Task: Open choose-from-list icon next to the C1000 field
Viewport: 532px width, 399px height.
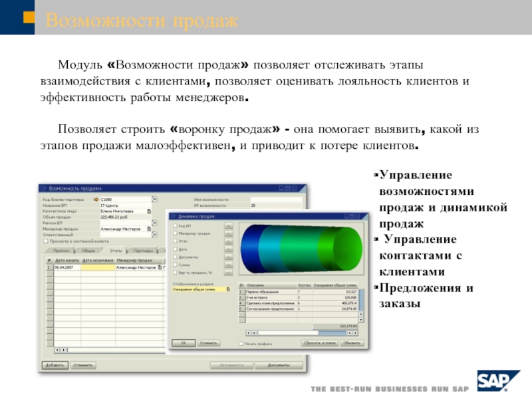Action: pos(155,199)
